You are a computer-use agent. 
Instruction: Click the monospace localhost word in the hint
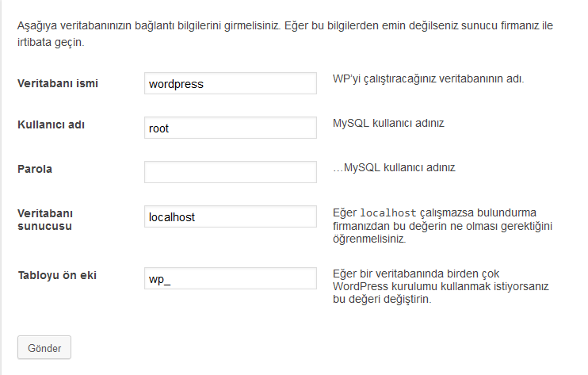coord(388,213)
